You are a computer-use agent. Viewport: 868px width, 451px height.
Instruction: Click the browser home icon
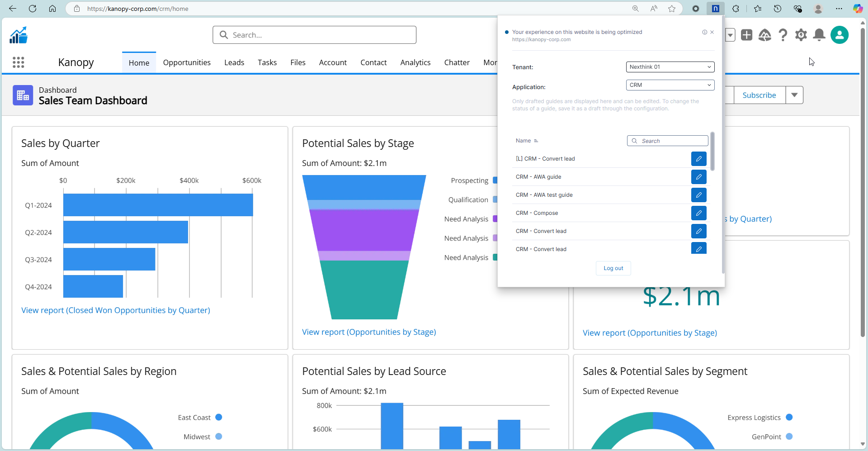(x=52, y=9)
